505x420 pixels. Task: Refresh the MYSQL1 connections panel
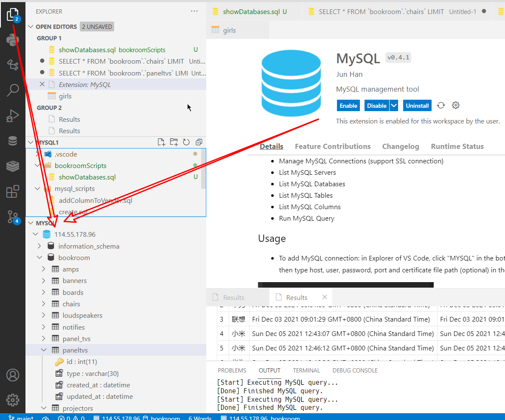(186, 142)
